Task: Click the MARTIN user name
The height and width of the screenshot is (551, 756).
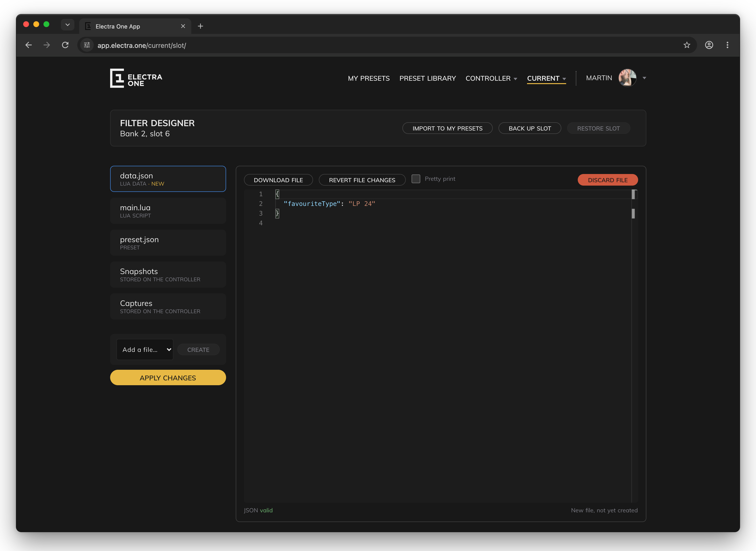Action: pyautogui.click(x=599, y=78)
